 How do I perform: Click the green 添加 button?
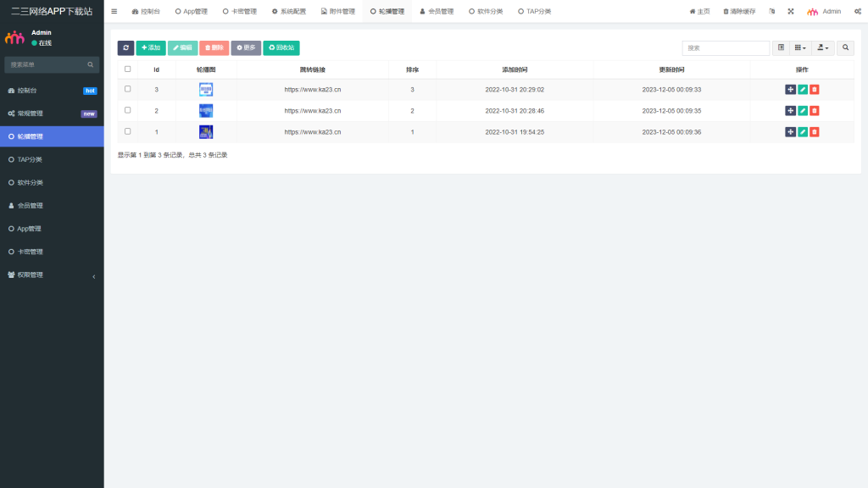[x=151, y=48]
